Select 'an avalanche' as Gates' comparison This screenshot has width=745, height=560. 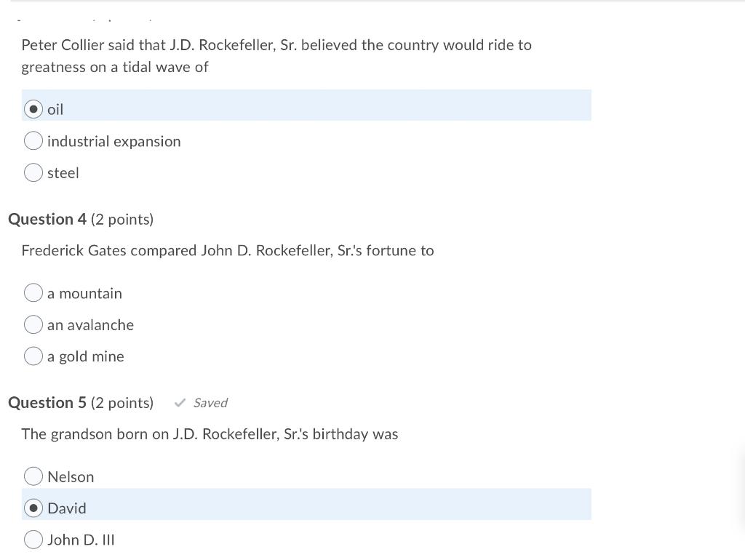(x=33, y=324)
